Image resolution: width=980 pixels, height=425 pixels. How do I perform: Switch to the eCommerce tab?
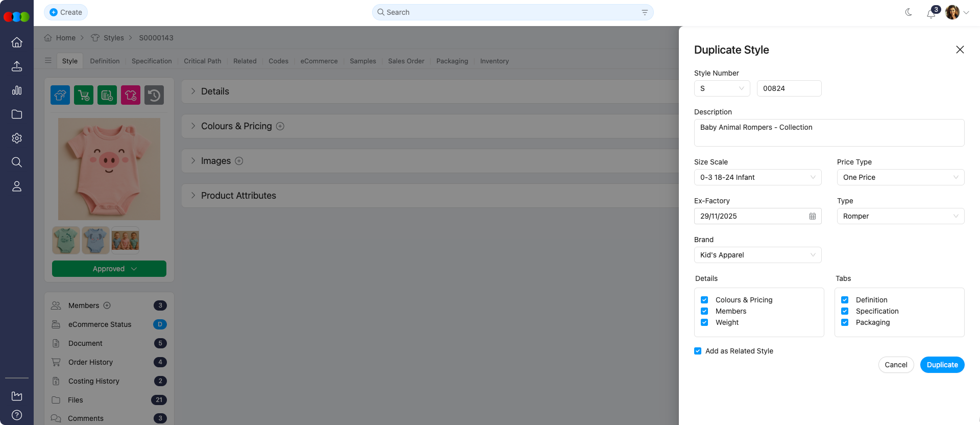(318, 61)
